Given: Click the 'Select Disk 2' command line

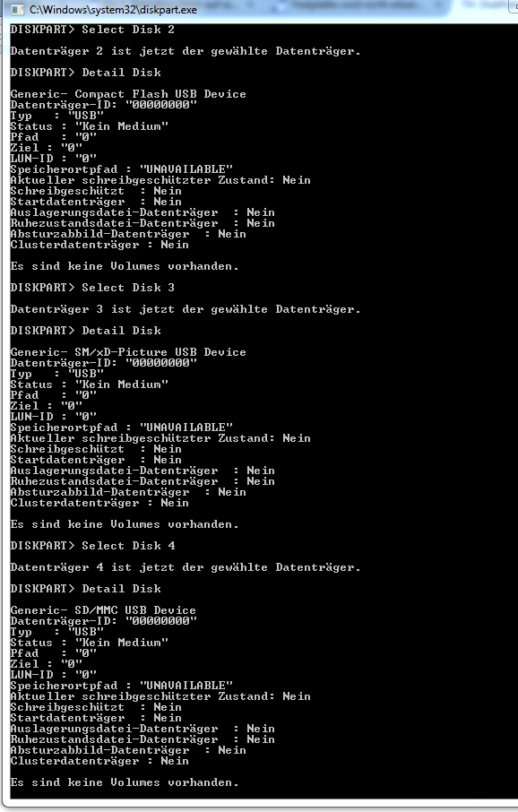Looking at the screenshot, I should point(92,30).
